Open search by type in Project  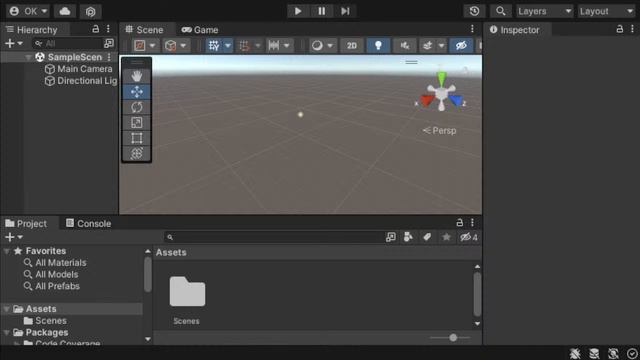(x=408, y=237)
